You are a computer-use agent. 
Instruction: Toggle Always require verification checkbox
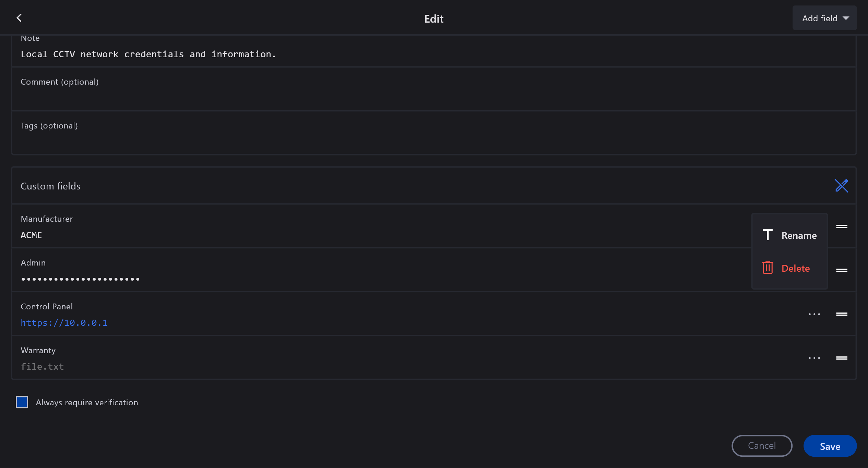point(22,402)
